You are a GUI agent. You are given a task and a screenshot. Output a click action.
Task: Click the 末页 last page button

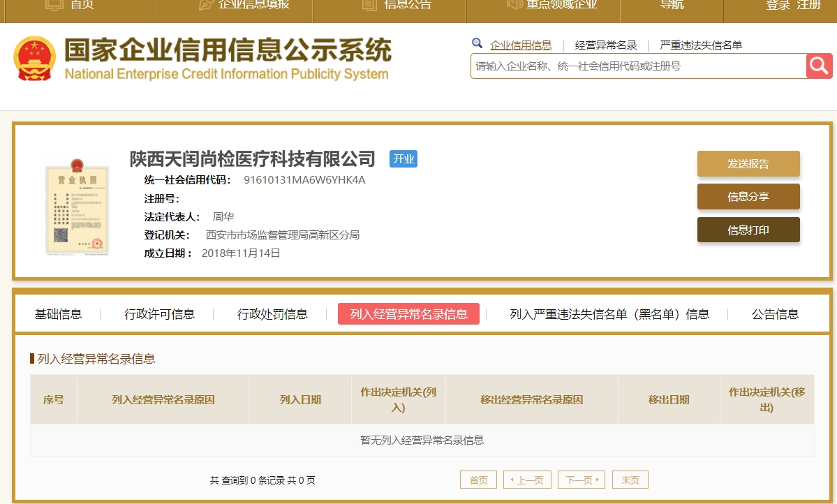[x=630, y=480]
